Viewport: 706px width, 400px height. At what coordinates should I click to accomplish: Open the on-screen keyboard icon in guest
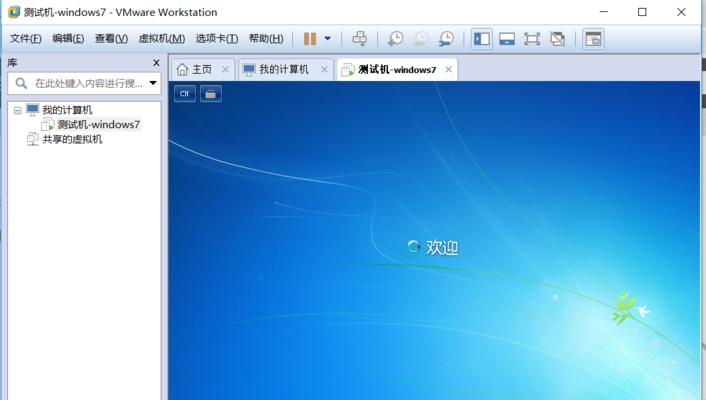[x=210, y=94]
